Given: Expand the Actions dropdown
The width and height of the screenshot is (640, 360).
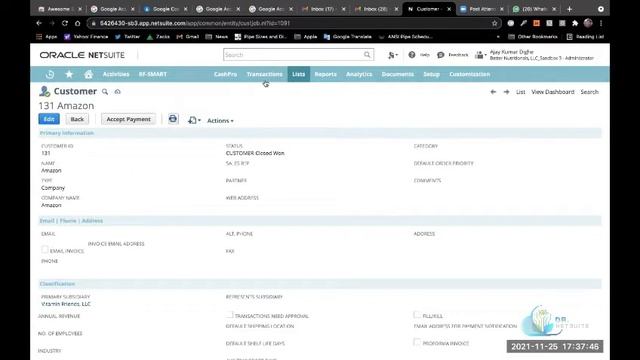Looking at the screenshot, I should point(220,121).
